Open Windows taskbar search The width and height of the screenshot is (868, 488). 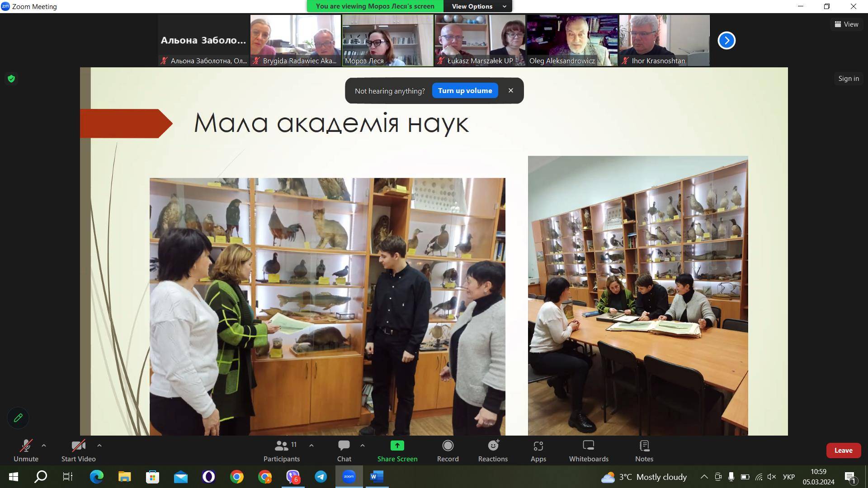point(41,477)
